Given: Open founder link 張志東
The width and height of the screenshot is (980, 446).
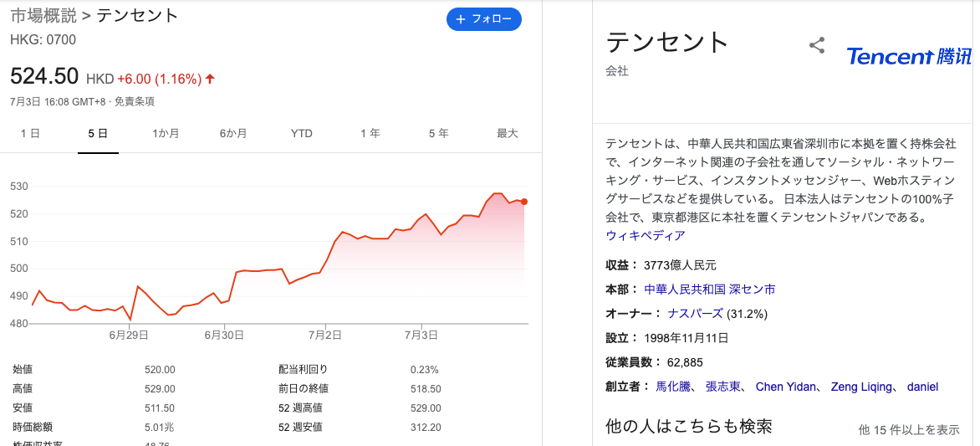Looking at the screenshot, I should (x=723, y=387).
